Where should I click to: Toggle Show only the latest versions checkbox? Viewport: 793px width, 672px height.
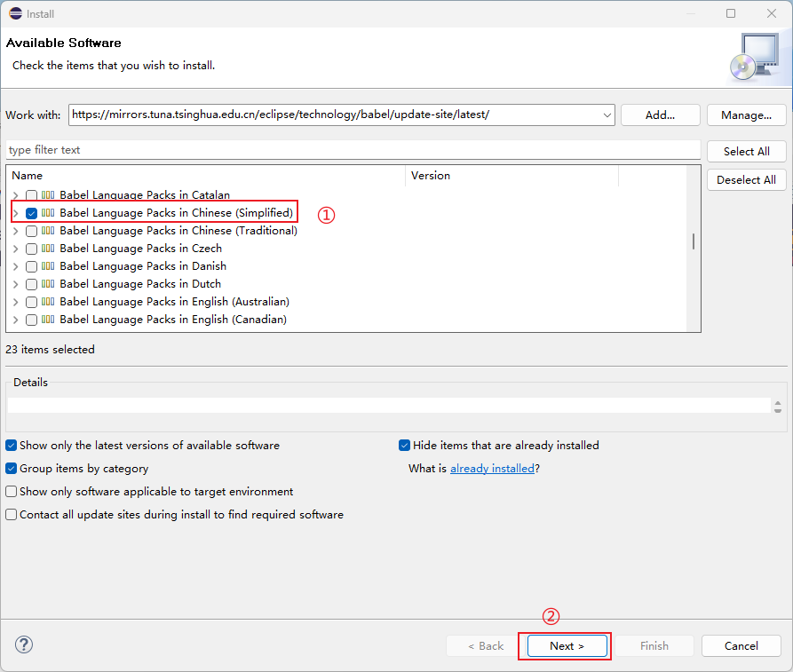coord(12,446)
